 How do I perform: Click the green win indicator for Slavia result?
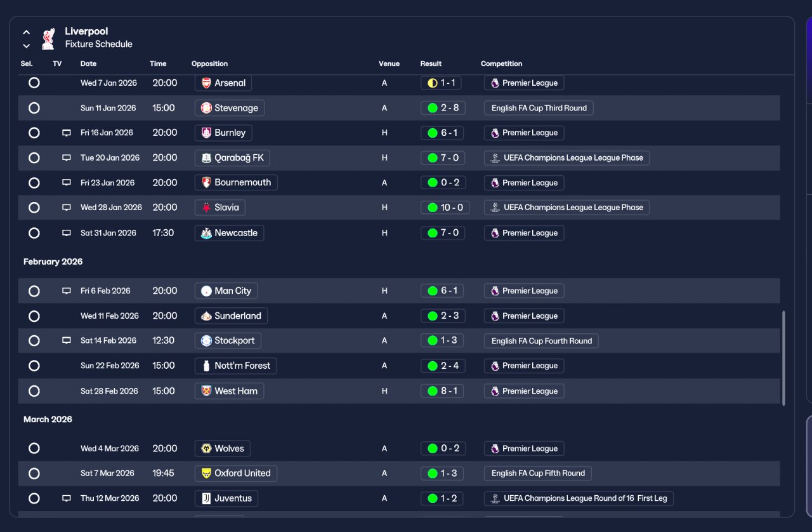click(433, 208)
